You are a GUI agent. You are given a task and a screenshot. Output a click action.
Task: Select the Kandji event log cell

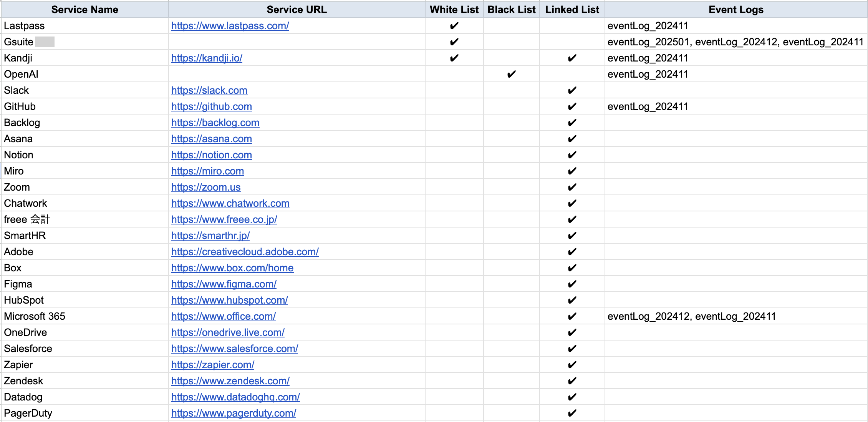coord(736,58)
